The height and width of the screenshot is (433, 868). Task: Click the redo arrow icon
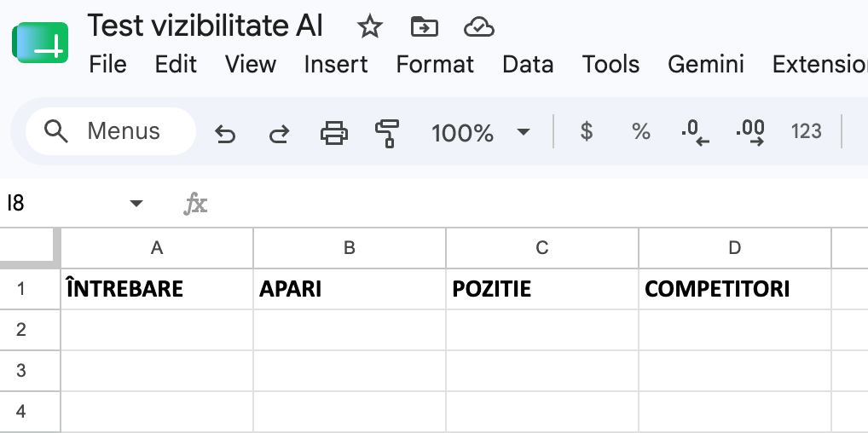(279, 134)
